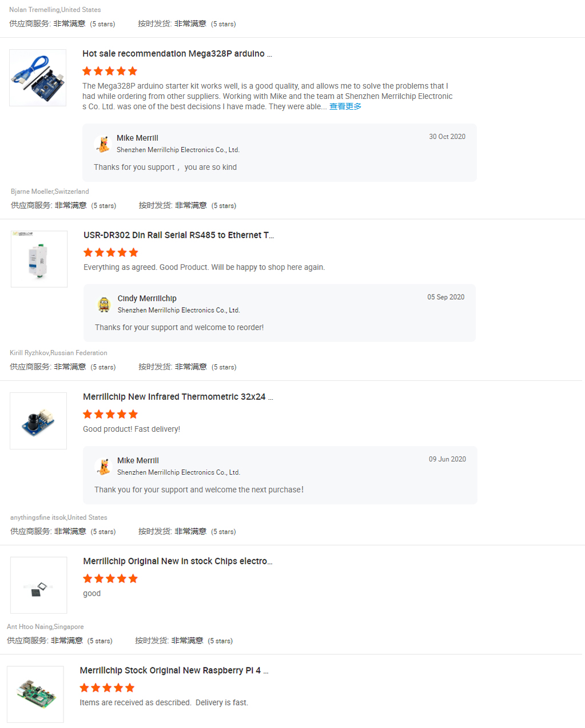
Task: Click the Cindy Merrillchip seller name
Action: pyautogui.click(x=147, y=299)
